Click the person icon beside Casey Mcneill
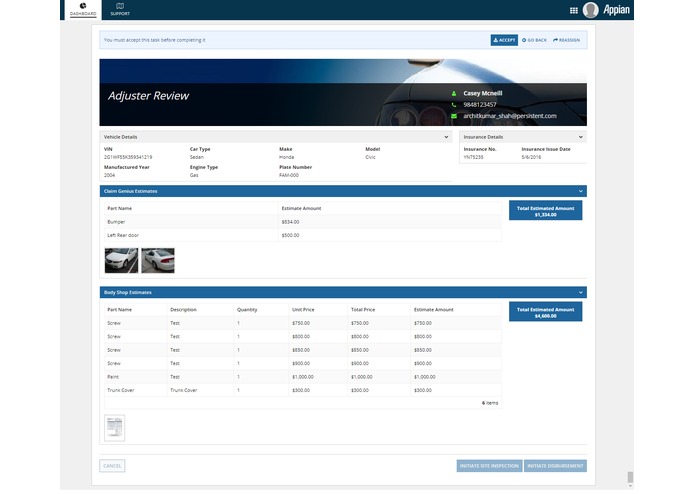695x494 pixels. click(x=453, y=93)
